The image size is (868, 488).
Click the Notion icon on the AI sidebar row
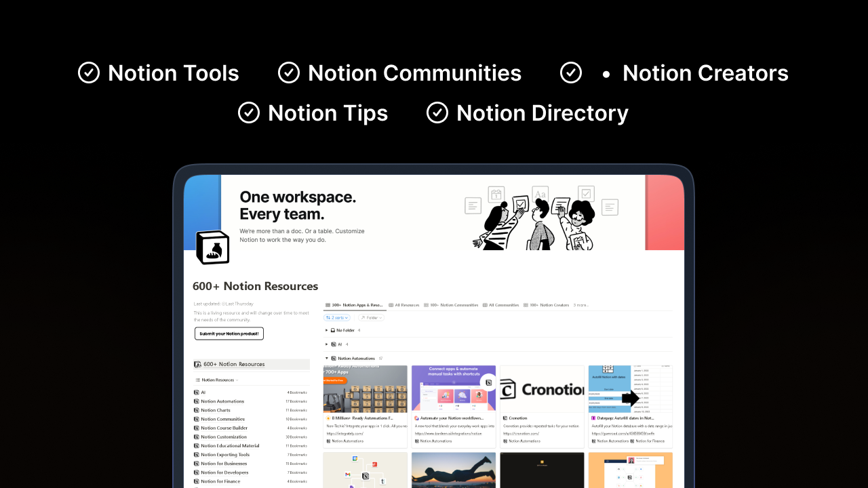point(197,392)
